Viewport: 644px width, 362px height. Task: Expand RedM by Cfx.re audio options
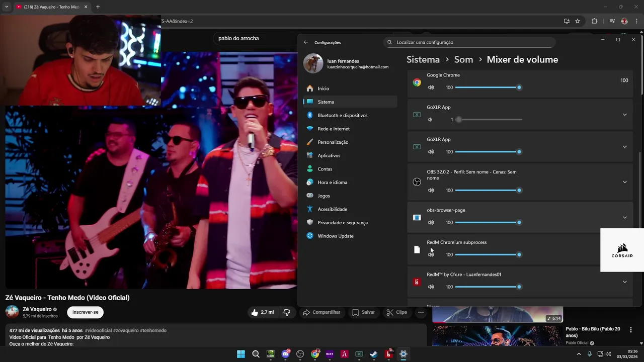(624, 282)
